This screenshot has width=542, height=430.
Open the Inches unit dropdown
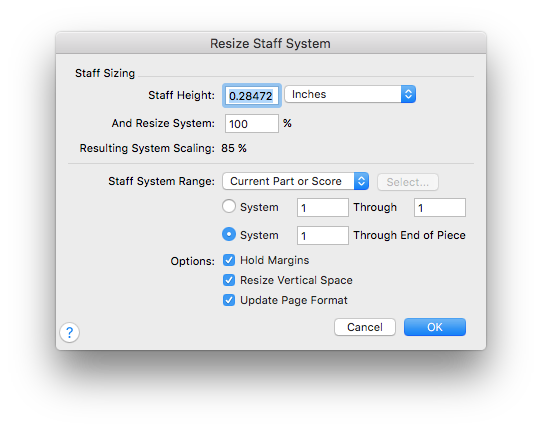pyautogui.click(x=350, y=94)
